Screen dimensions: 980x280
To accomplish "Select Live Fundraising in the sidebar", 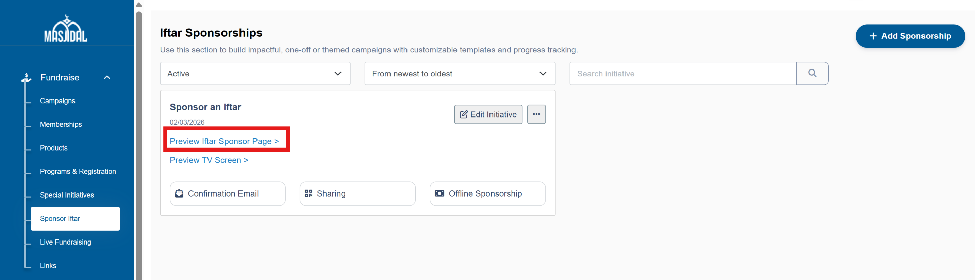I will (x=65, y=242).
